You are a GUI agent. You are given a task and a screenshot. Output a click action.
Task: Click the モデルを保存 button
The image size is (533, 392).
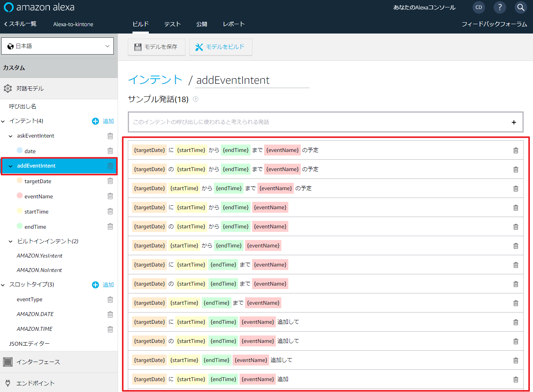[157, 47]
